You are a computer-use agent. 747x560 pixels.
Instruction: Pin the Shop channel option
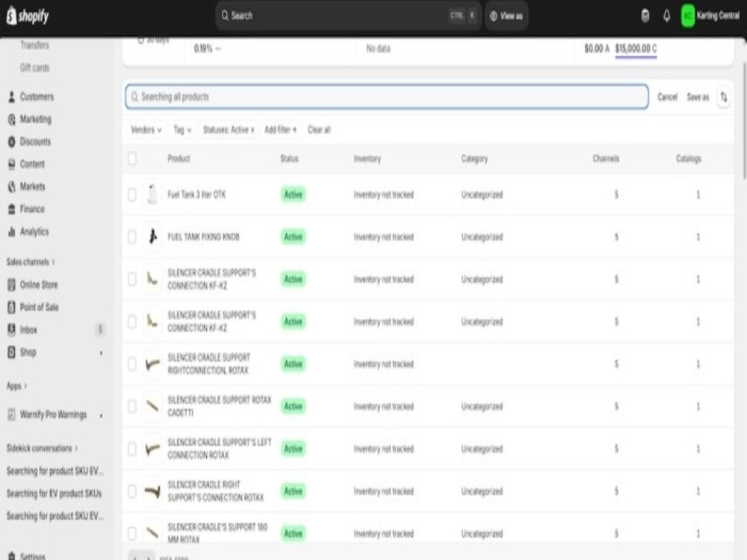[x=101, y=353]
